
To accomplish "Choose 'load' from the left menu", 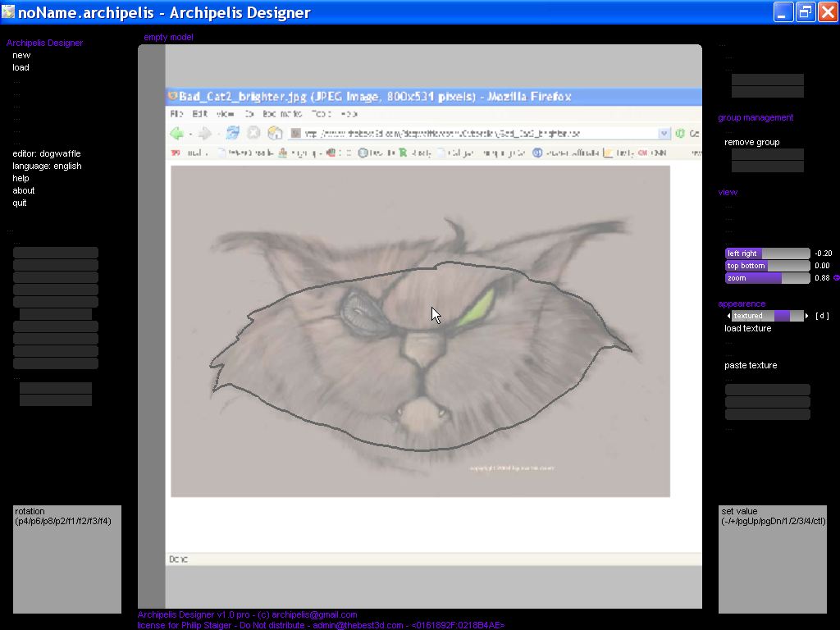I will point(21,67).
